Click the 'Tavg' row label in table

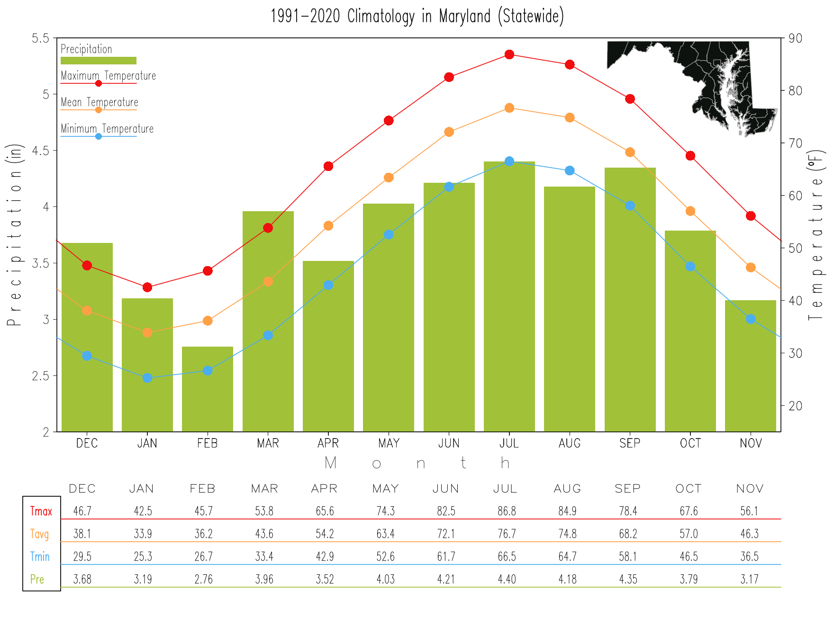(40, 534)
